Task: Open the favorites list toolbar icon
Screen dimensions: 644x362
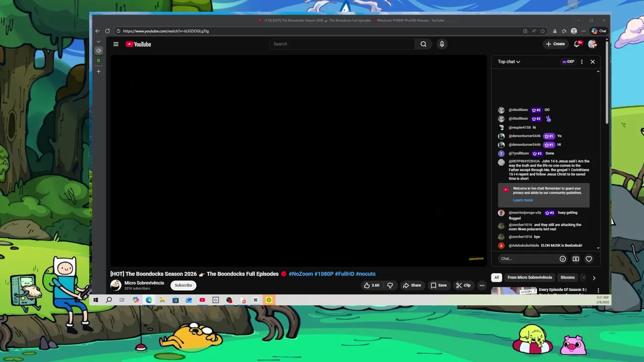Action: (564, 31)
